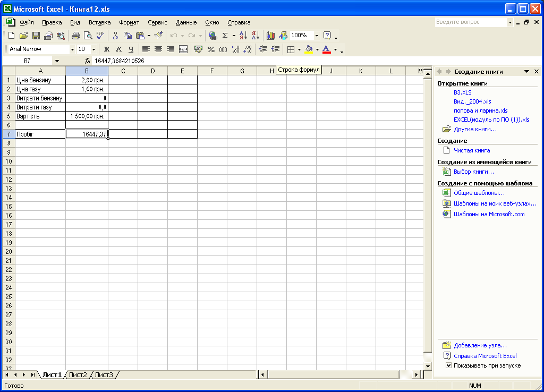Toggle bold formatting (Ж)

point(106,49)
